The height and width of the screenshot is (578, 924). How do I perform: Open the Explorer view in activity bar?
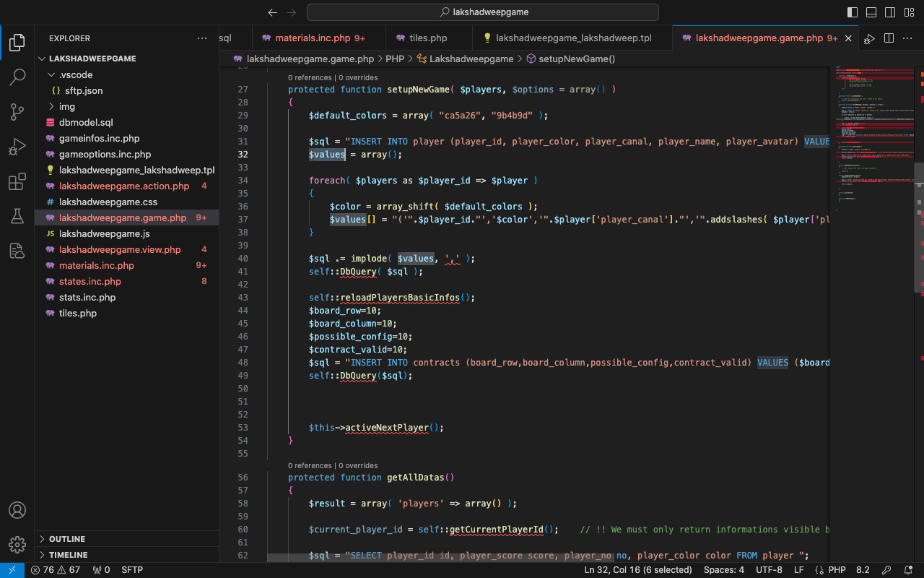pos(17,43)
